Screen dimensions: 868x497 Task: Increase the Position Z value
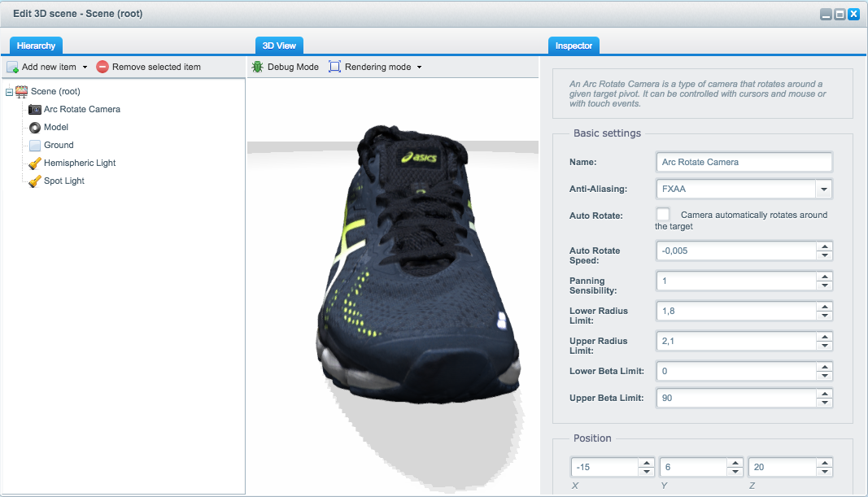[825, 463]
